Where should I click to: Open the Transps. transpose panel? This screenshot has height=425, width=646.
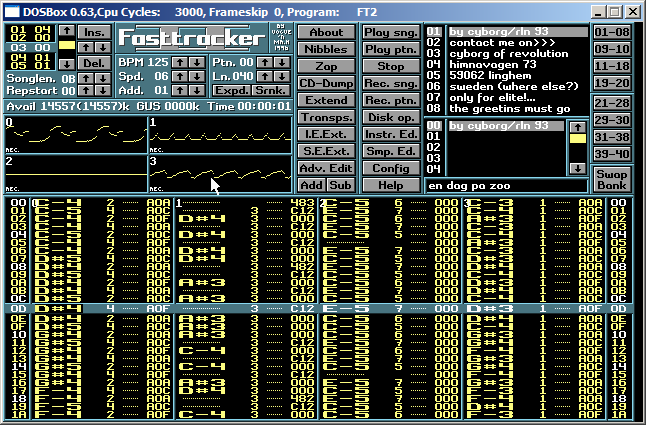click(x=326, y=117)
